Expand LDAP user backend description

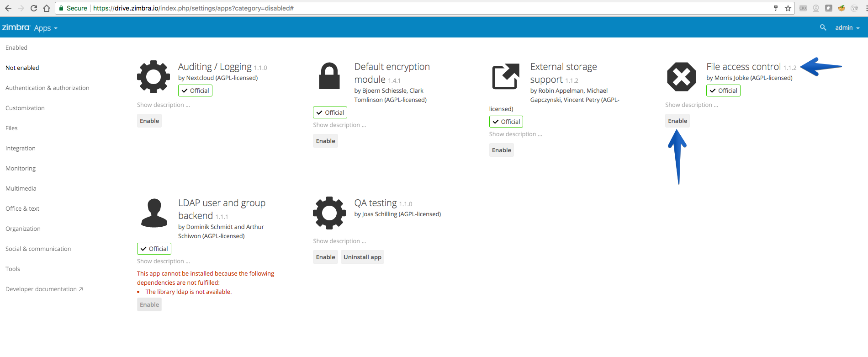164,261
